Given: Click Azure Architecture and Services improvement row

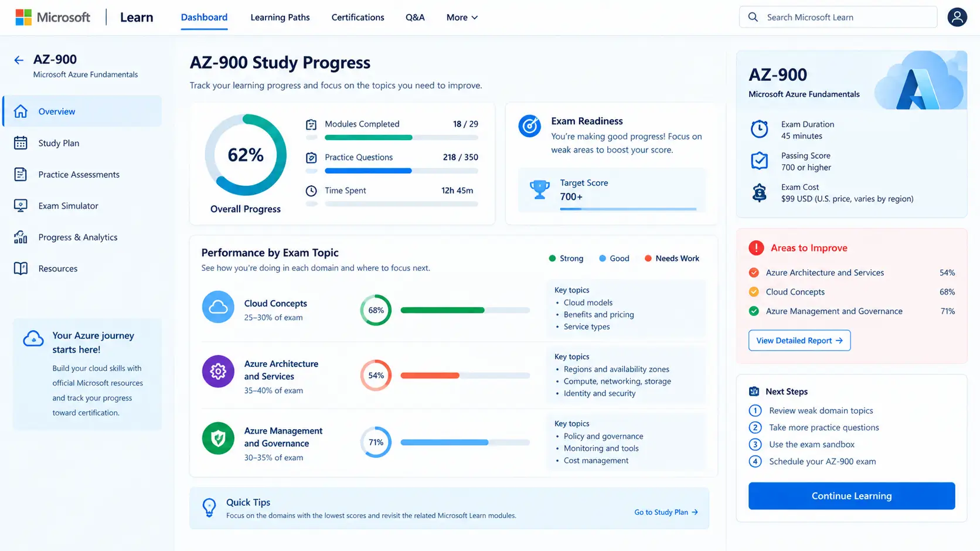Looking at the screenshot, I should pyautogui.click(x=852, y=273).
